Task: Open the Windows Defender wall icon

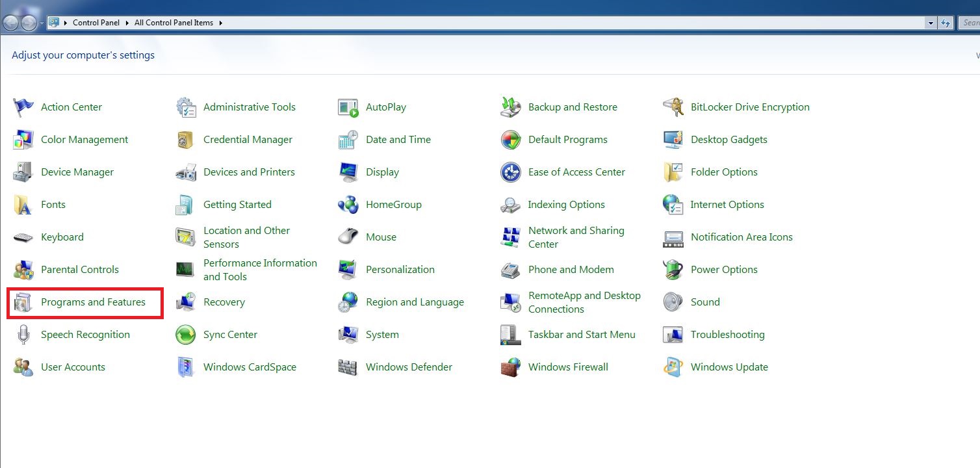Action: tap(348, 367)
